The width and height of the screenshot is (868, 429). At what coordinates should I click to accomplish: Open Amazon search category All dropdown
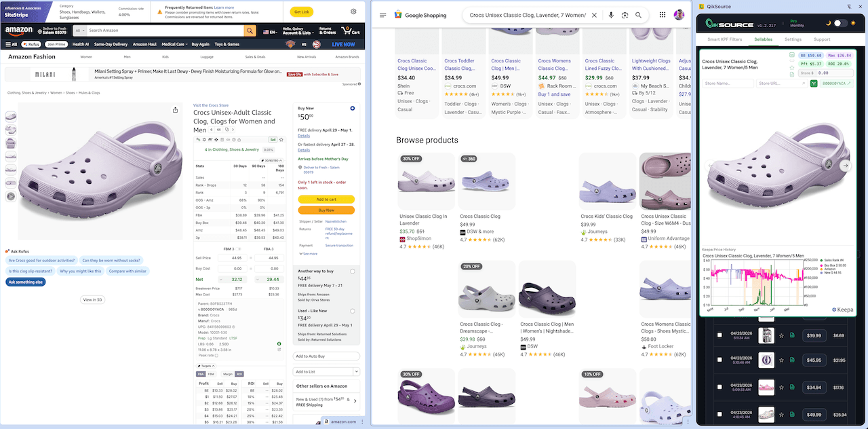pyautogui.click(x=79, y=31)
